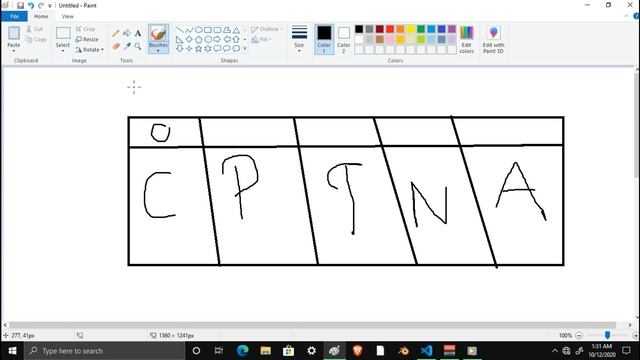This screenshot has height=360, width=640.
Task: Pick the purple color swatch
Action: coord(452,29)
